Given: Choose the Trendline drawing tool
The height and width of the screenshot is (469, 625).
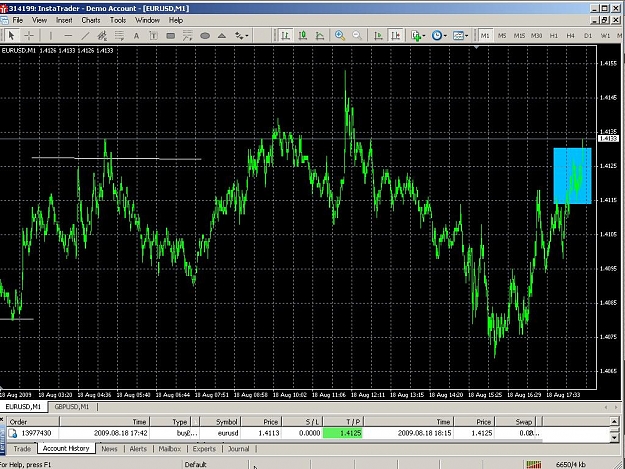Looking at the screenshot, I should click(85, 36).
